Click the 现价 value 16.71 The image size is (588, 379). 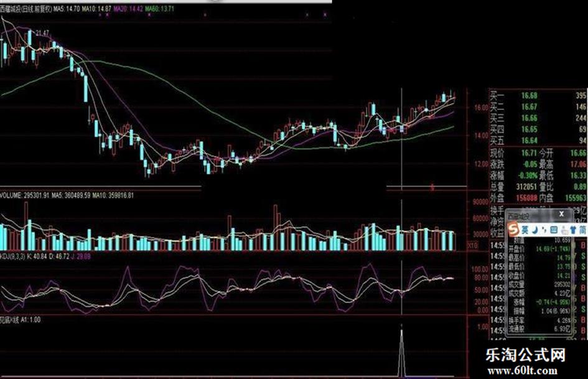coord(529,153)
